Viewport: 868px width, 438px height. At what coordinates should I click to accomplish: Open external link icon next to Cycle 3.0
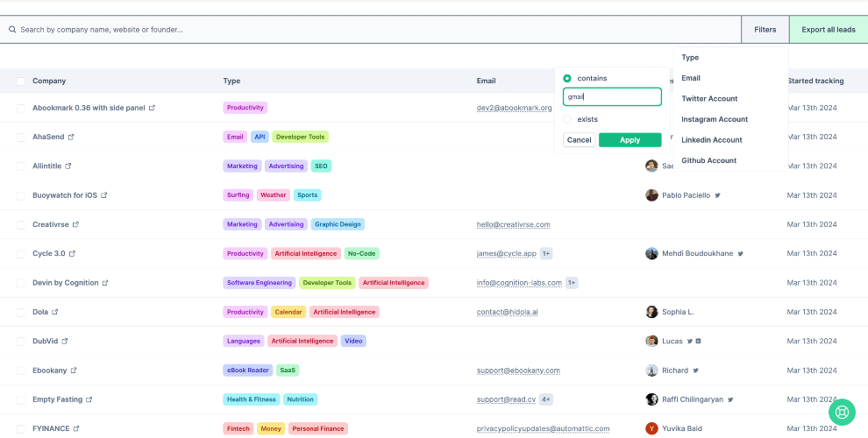tap(72, 253)
